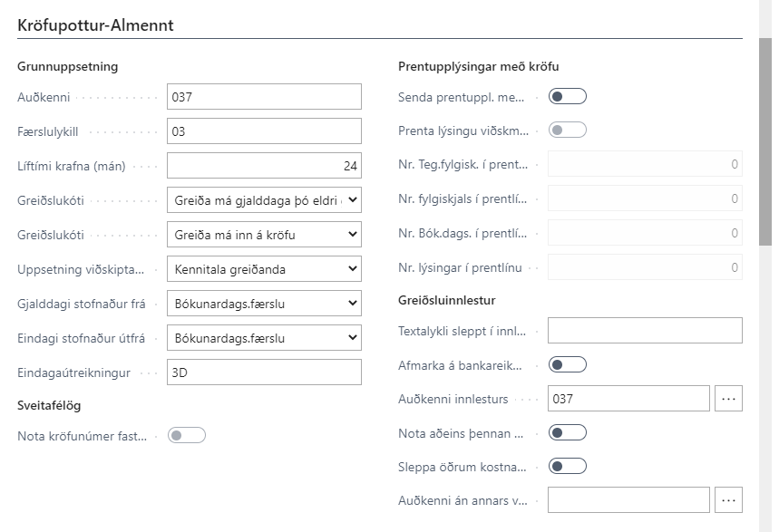Click the empty Auðkenni án annars text box
This screenshot has width=779, height=532.
tap(628, 500)
